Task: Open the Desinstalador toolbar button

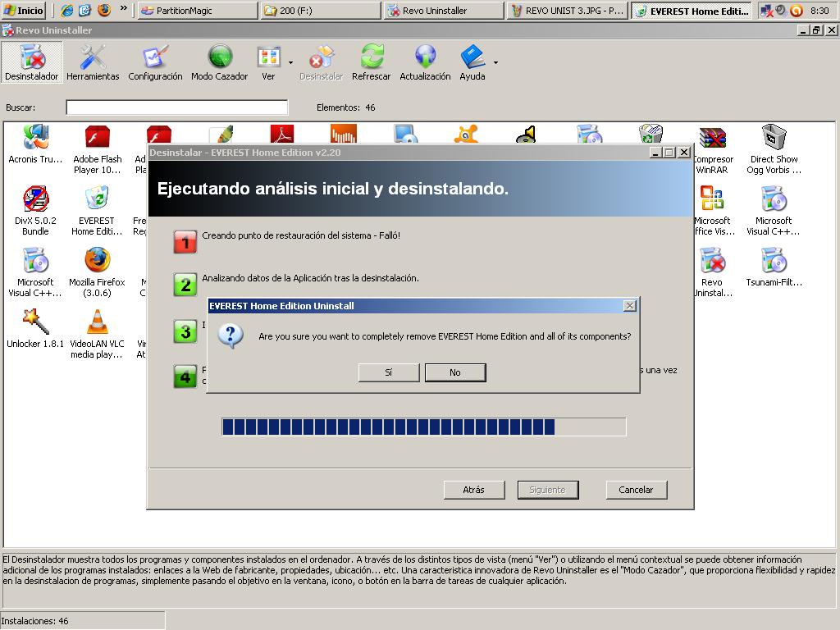Action: tap(32, 62)
